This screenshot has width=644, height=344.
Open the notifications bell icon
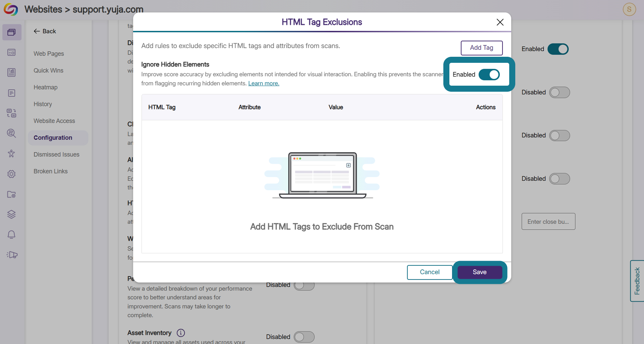pos(11,234)
